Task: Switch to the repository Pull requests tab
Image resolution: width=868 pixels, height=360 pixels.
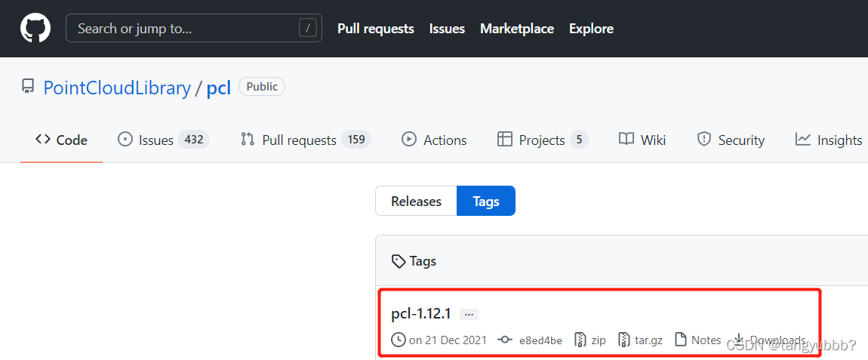Action: tap(306, 140)
